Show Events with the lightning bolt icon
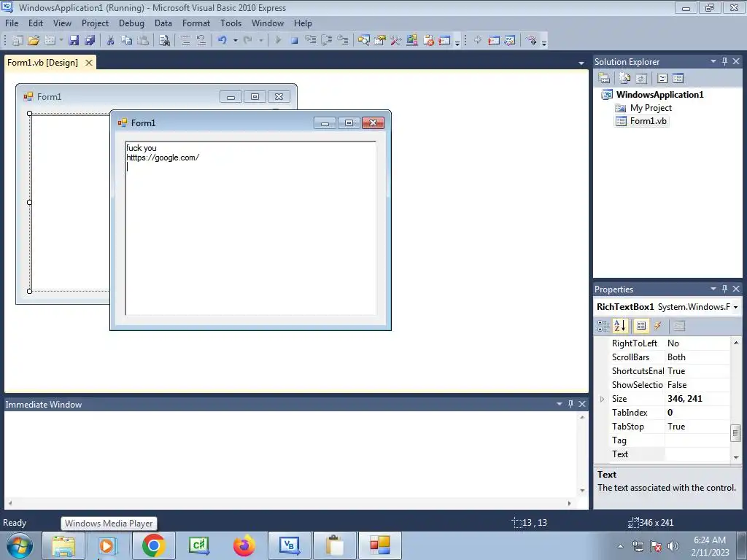The image size is (747, 560). pos(657,326)
